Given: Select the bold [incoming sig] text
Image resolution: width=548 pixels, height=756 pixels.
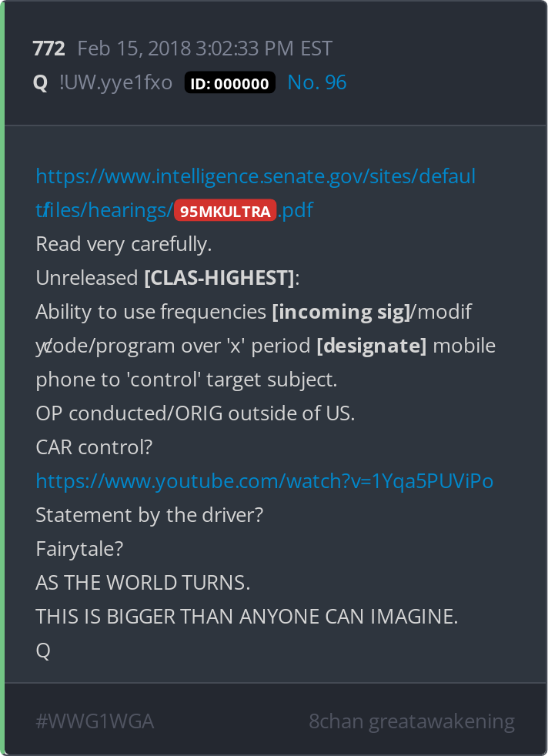Looking at the screenshot, I should tap(341, 312).
